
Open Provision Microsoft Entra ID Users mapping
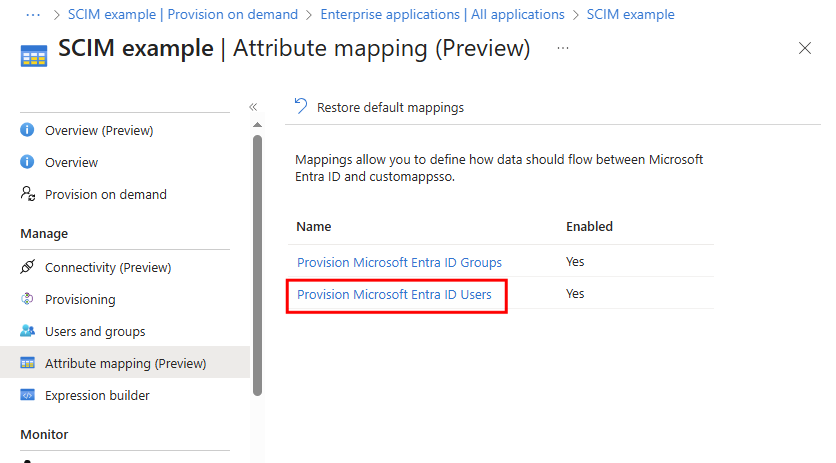(x=394, y=294)
